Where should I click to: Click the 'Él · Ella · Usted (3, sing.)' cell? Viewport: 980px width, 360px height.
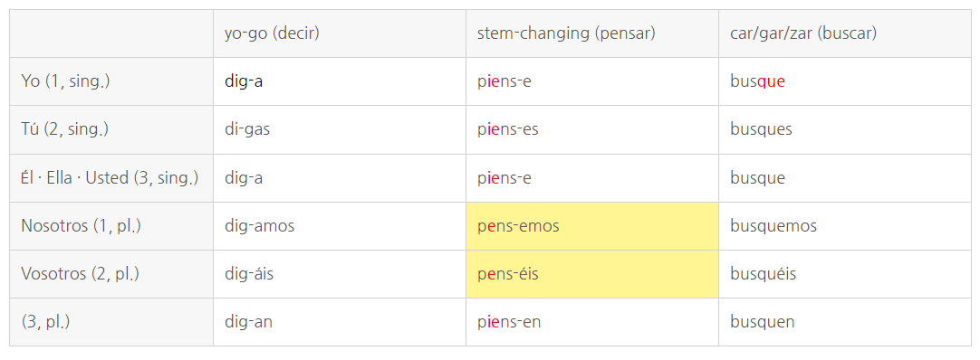111,178
